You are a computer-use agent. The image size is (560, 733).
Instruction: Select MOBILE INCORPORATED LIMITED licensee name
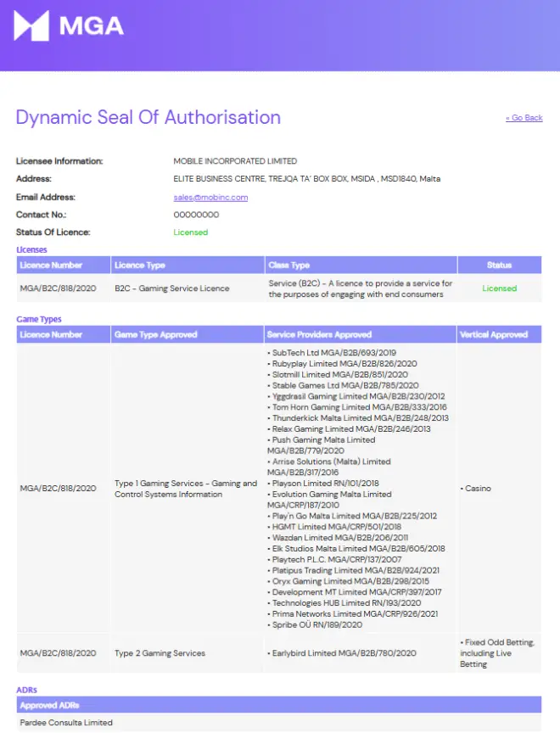pos(235,161)
